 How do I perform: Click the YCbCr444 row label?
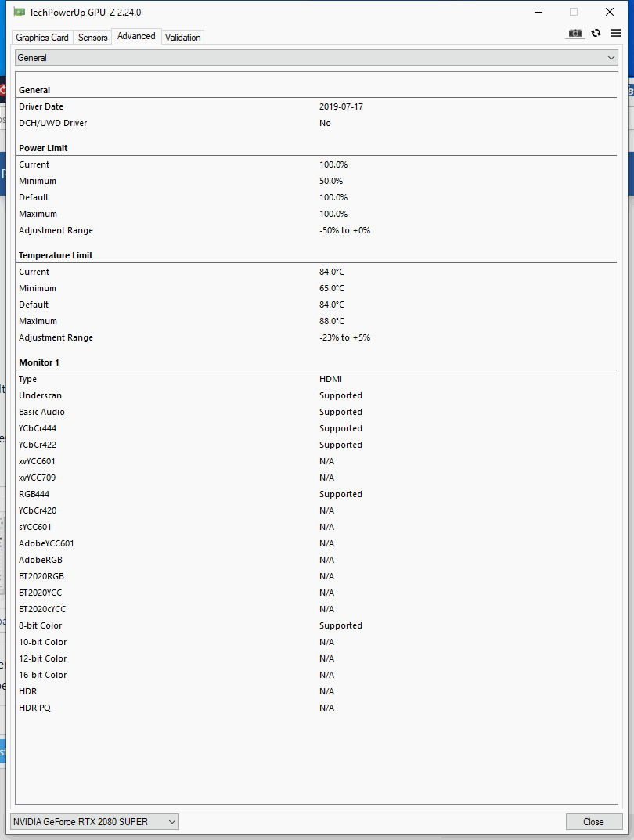click(38, 428)
